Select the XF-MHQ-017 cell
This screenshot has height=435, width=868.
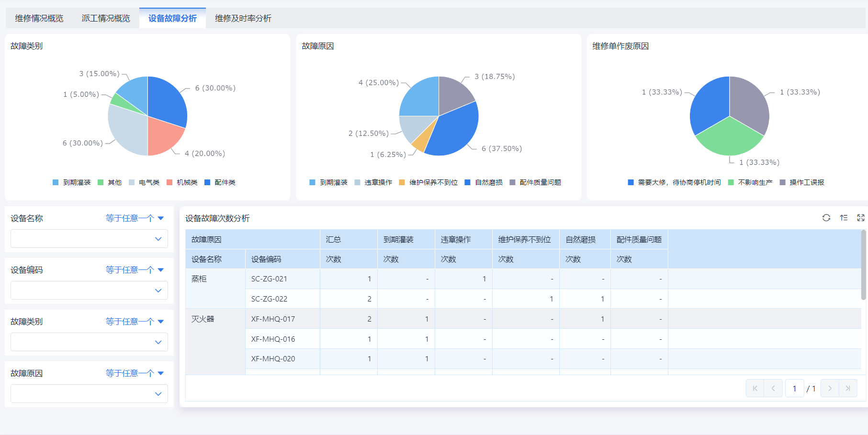point(282,319)
